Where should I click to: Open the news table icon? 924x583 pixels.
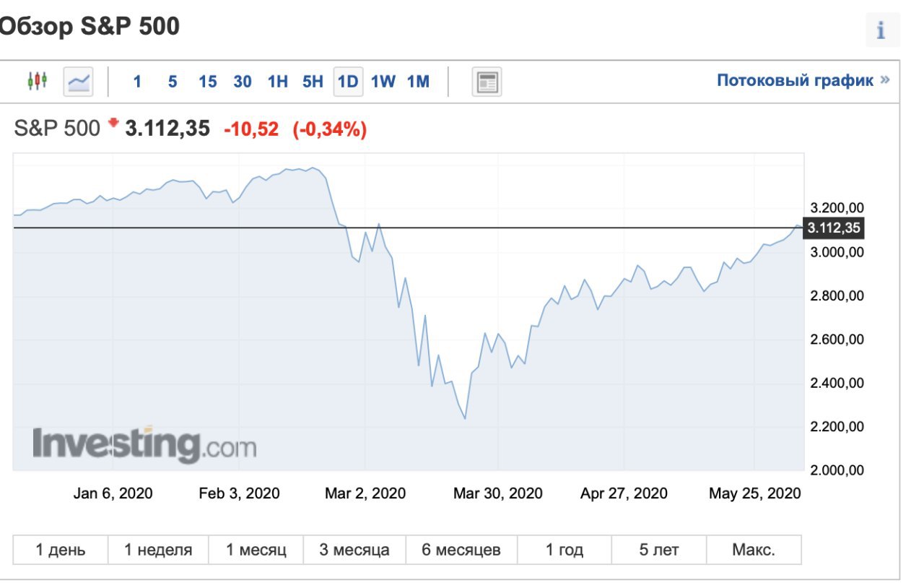(x=487, y=82)
